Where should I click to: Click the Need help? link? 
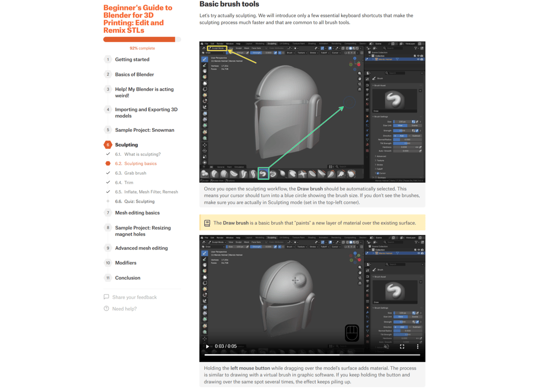[x=124, y=309]
